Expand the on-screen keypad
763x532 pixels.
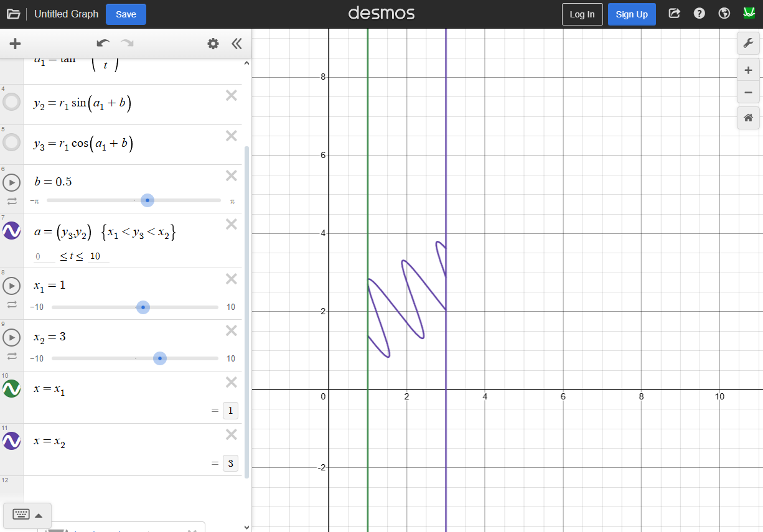point(27,515)
